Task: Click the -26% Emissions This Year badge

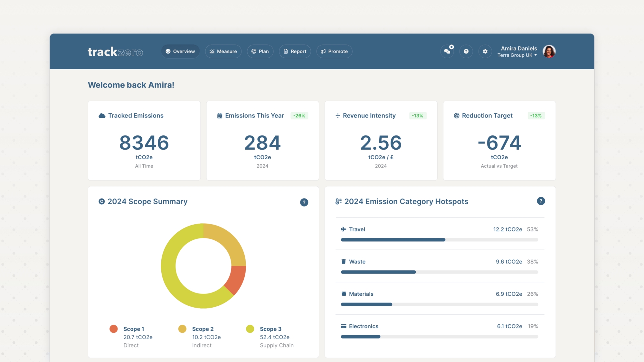Action: 299,116
